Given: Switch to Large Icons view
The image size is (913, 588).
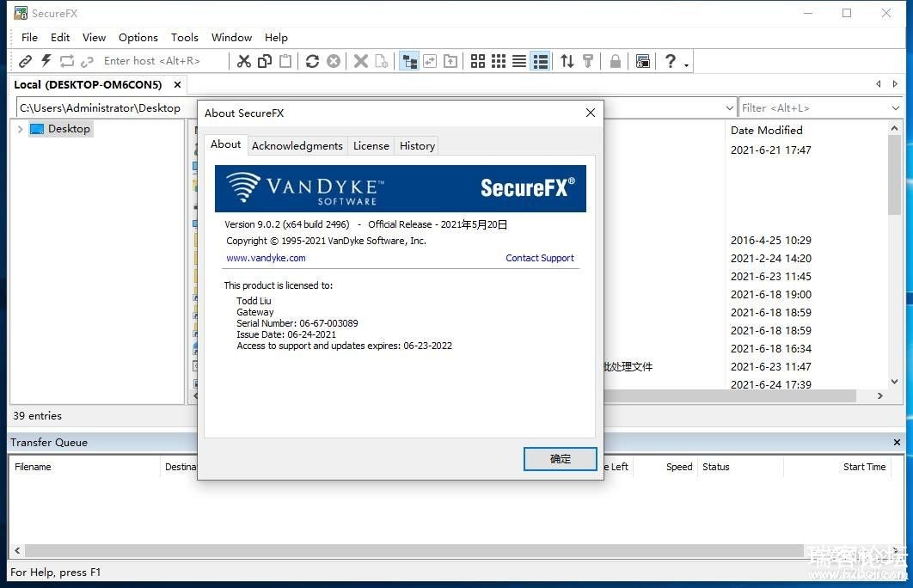Looking at the screenshot, I should 478,61.
